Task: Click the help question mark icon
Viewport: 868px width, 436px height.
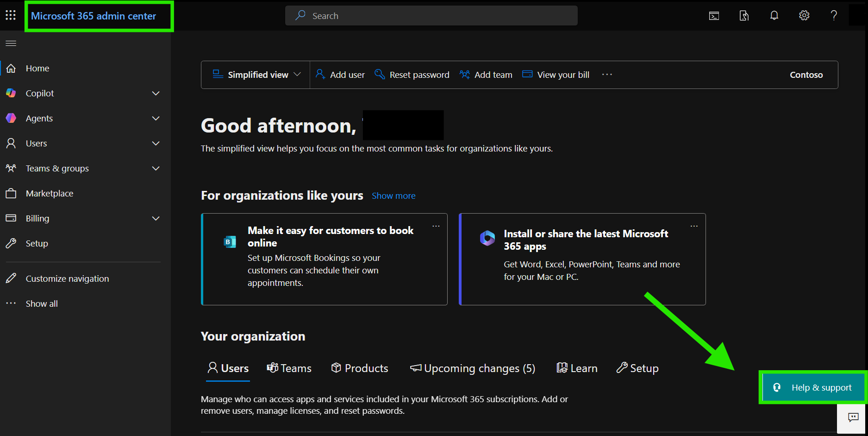Action: 834,15
